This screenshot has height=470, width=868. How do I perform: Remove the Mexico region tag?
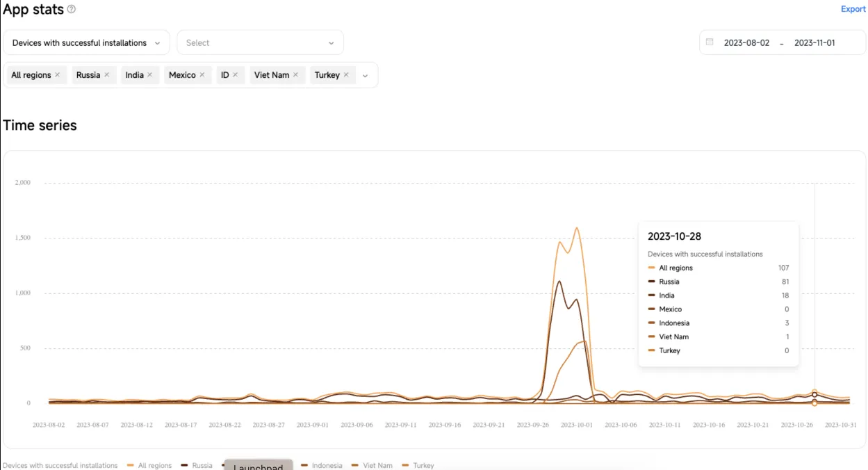point(202,75)
